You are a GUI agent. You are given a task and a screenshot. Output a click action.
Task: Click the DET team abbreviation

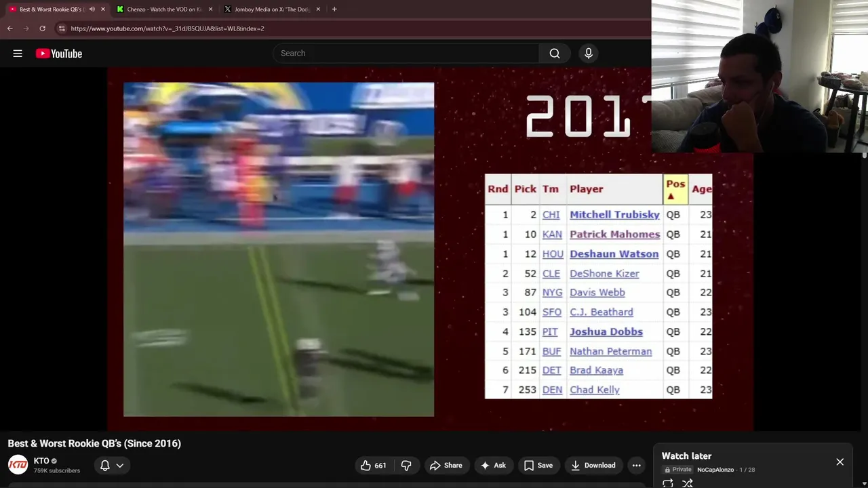coord(551,371)
